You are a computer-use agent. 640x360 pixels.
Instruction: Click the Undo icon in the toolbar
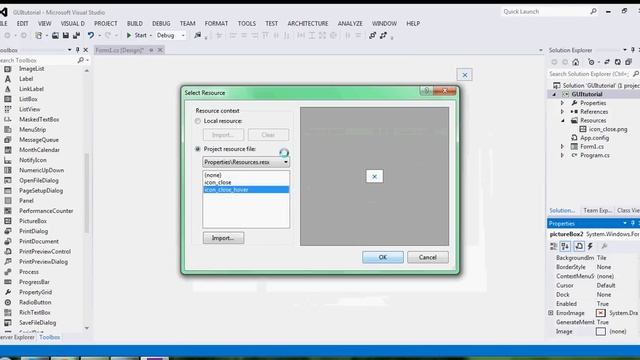pos(91,36)
